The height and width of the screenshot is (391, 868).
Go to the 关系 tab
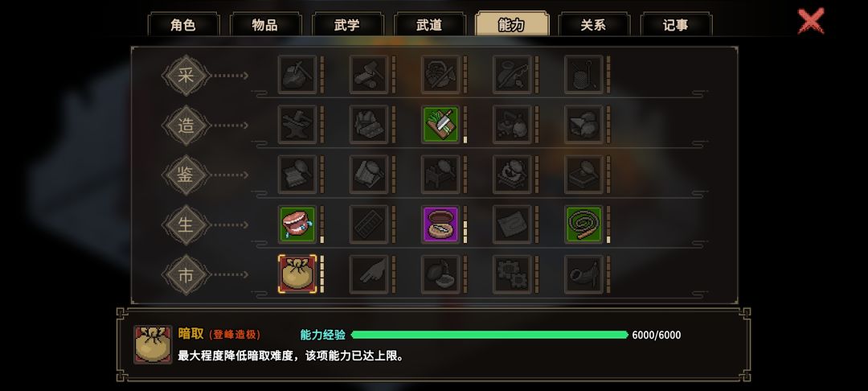(593, 25)
